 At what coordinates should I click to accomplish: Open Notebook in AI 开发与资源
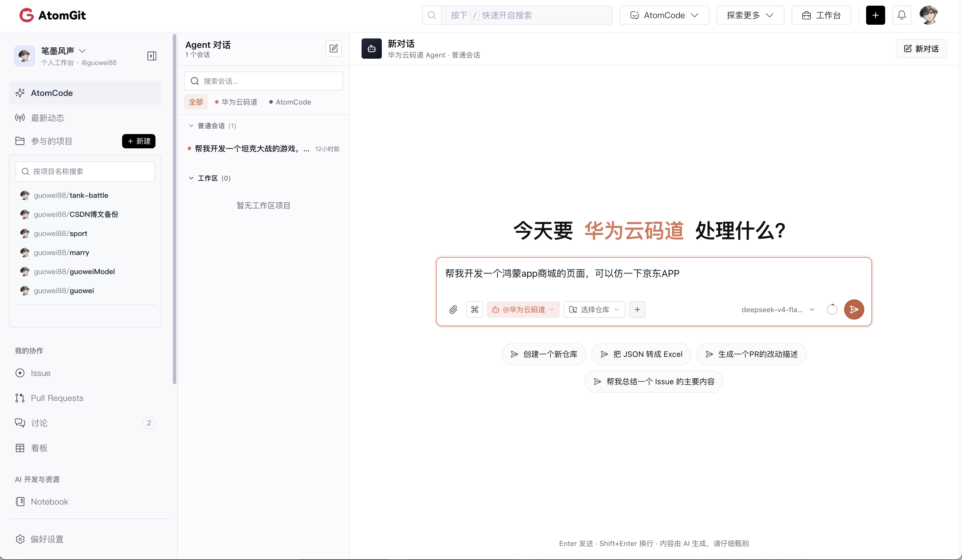(85, 502)
